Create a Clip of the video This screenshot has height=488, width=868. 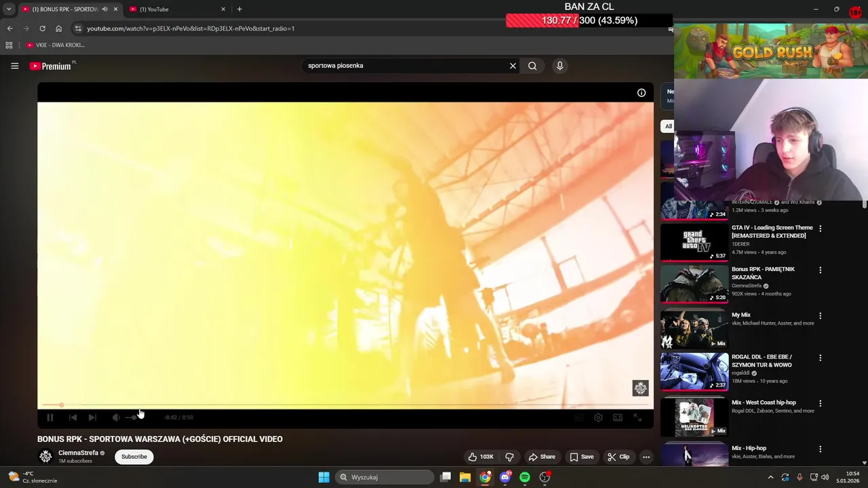[x=618, y=457]
